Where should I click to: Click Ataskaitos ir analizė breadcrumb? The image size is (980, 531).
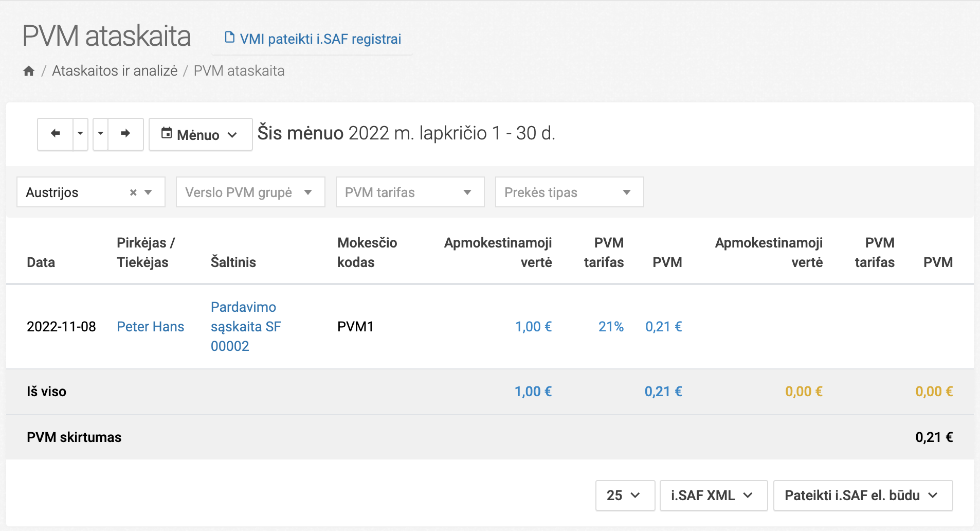(115, 71)
